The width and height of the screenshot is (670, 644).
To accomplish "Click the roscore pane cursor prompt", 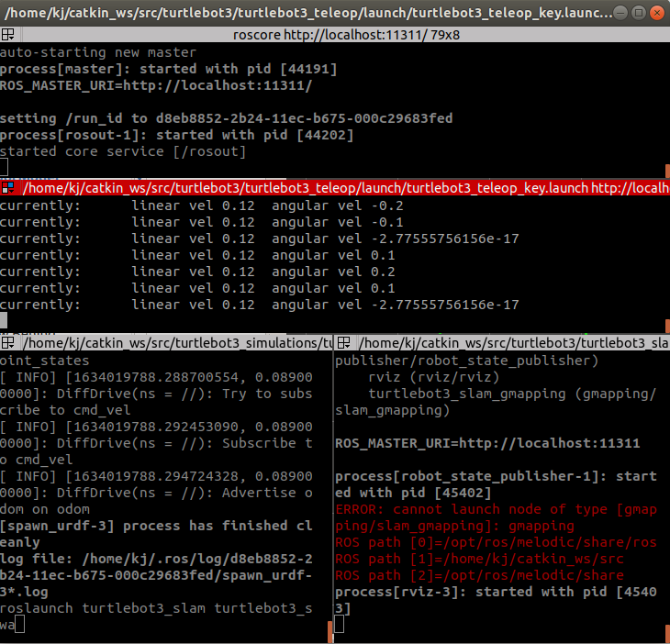I will 4,167.
